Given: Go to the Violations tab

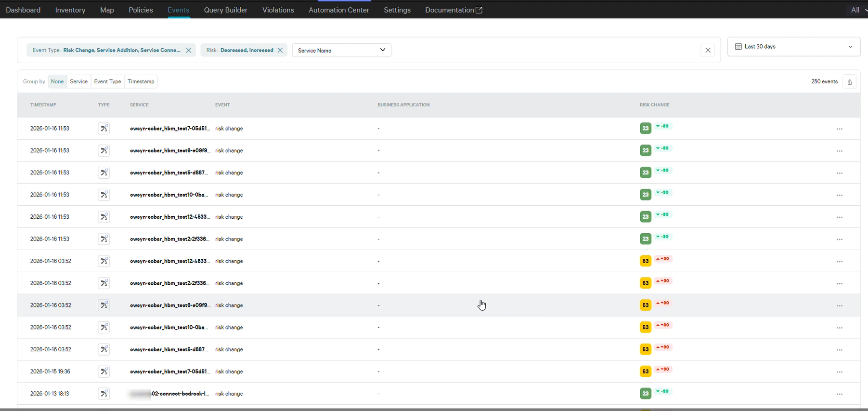Looking at the screenshot, I should coord(278,10).
